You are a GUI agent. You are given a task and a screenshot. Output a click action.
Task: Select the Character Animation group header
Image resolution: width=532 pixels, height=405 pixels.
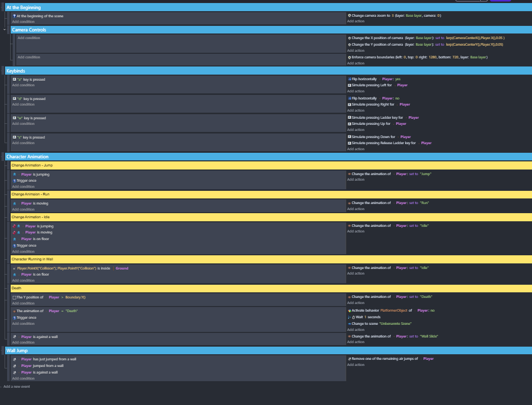[152, 157]
